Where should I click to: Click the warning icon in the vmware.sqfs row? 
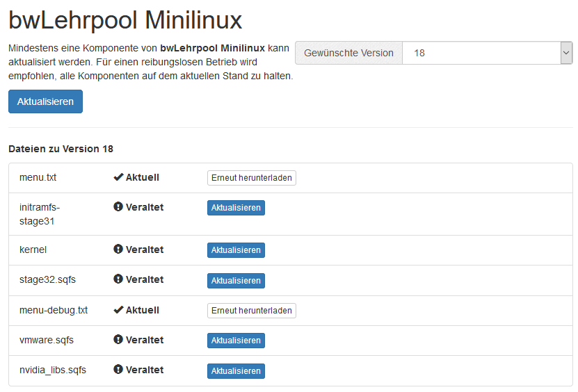coord(118,340)
